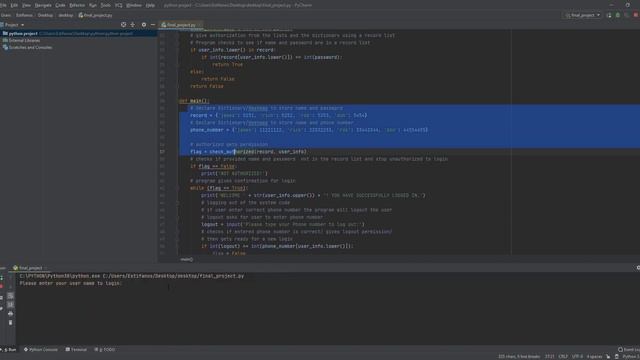This screenshot has height=360, width=640.
Task: Open the final_project run configuration dropdown
Action: click(583, 15)
